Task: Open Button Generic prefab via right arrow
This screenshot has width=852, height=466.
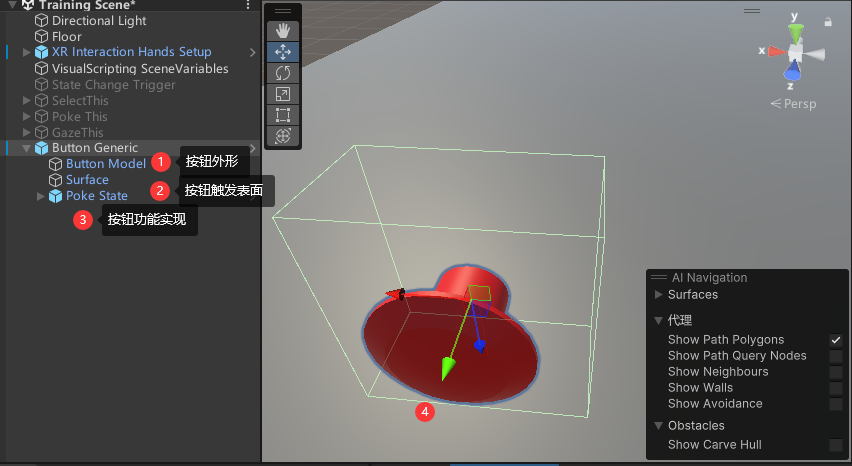Action: coord(253,148)
